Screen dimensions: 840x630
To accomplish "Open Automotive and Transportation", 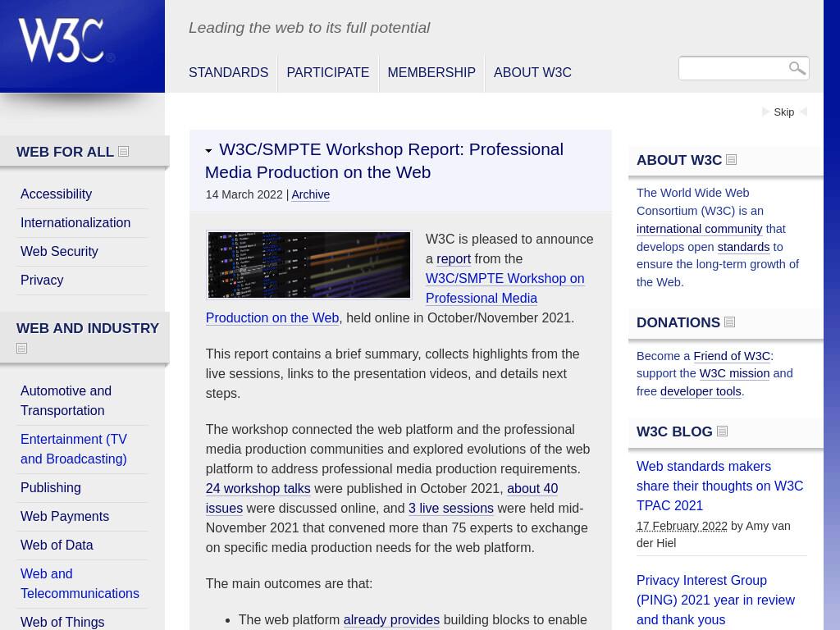I will click(x=66, y=400).
